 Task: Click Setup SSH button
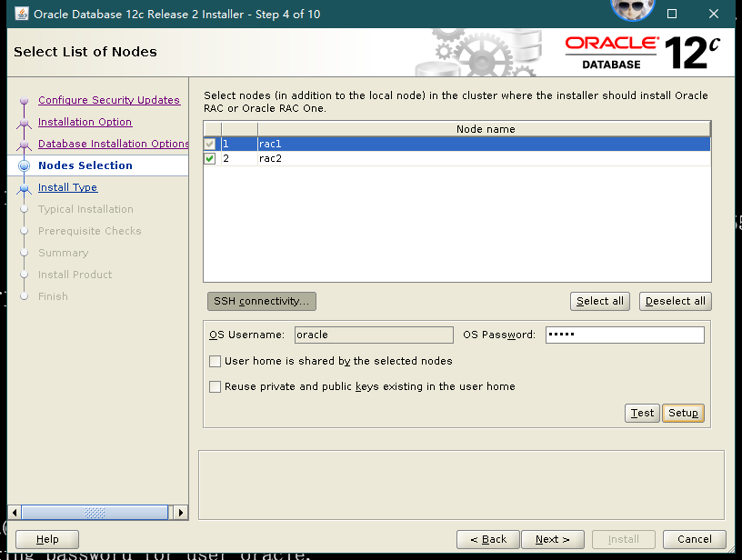click(683, 413)
